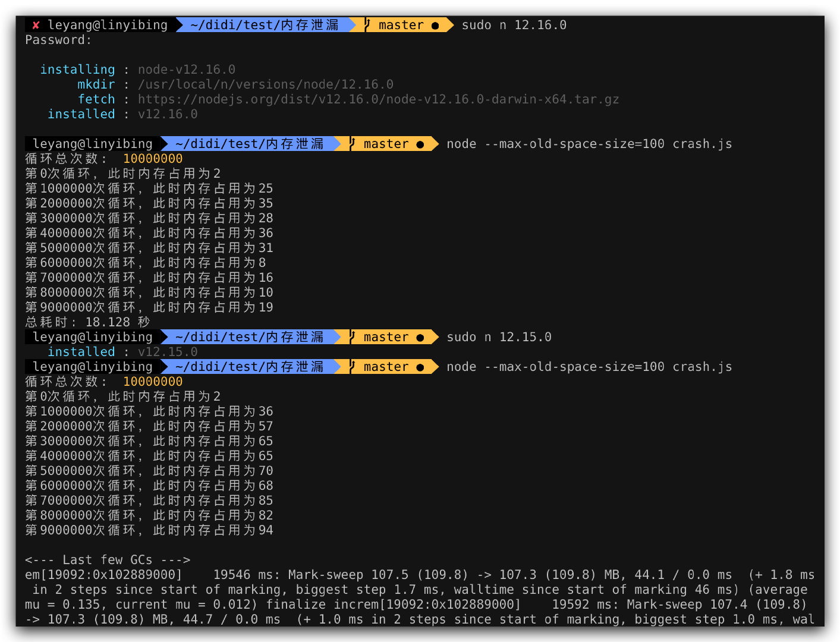Screen dimensions: 840x642
Task: Click the second orange 10000000 loop count
Action: click(153, 382)
